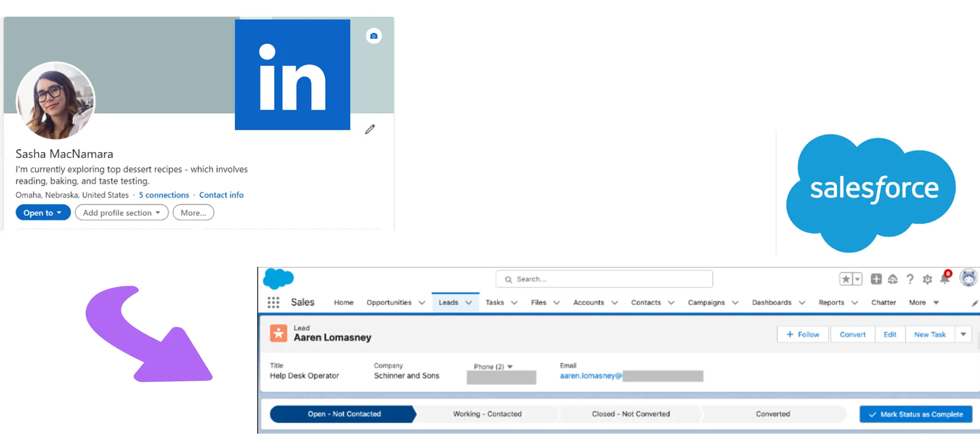Click the Schinner and Sons company value
This screenshot has height=442, width=980.
(407, 376)
